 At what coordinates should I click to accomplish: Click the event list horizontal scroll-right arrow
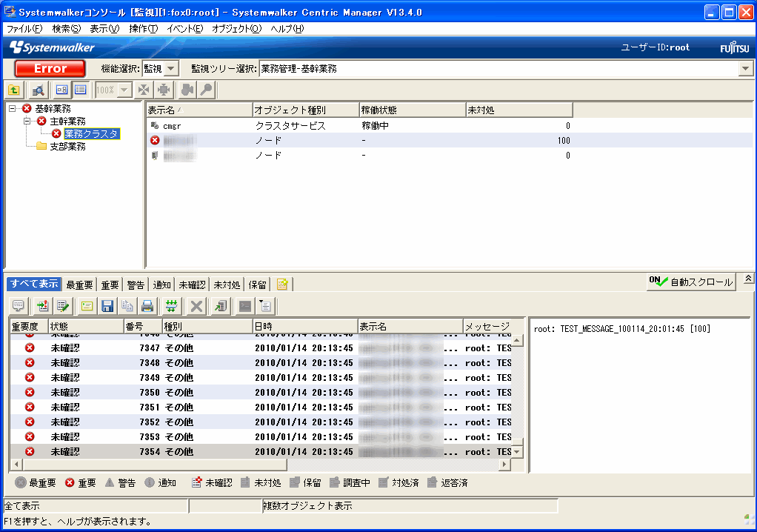[x=504, y=465]
